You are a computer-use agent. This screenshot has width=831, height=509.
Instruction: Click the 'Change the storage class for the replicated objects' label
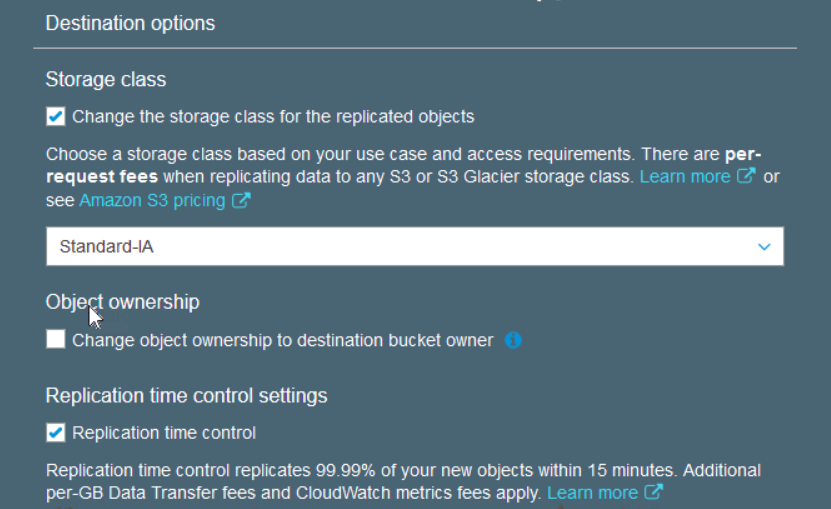[x=273, y=117]
